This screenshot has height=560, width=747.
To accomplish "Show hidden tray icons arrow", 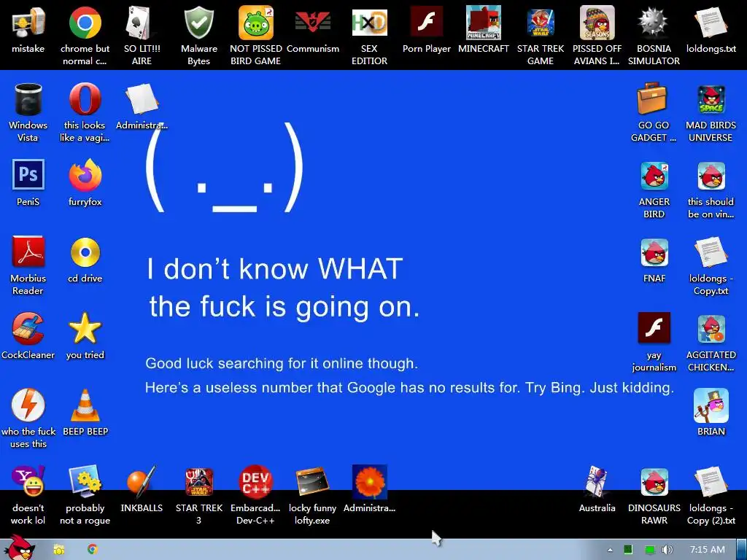I will 610,550.
